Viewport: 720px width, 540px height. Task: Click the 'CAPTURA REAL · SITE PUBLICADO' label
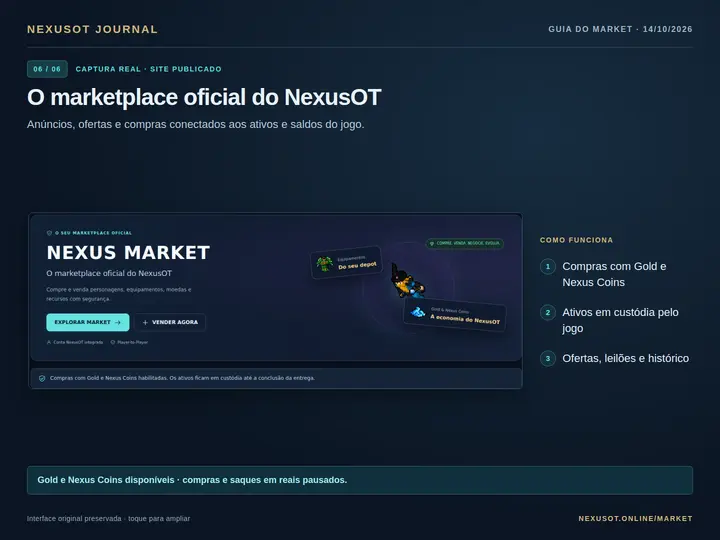(x=149, y=69)
